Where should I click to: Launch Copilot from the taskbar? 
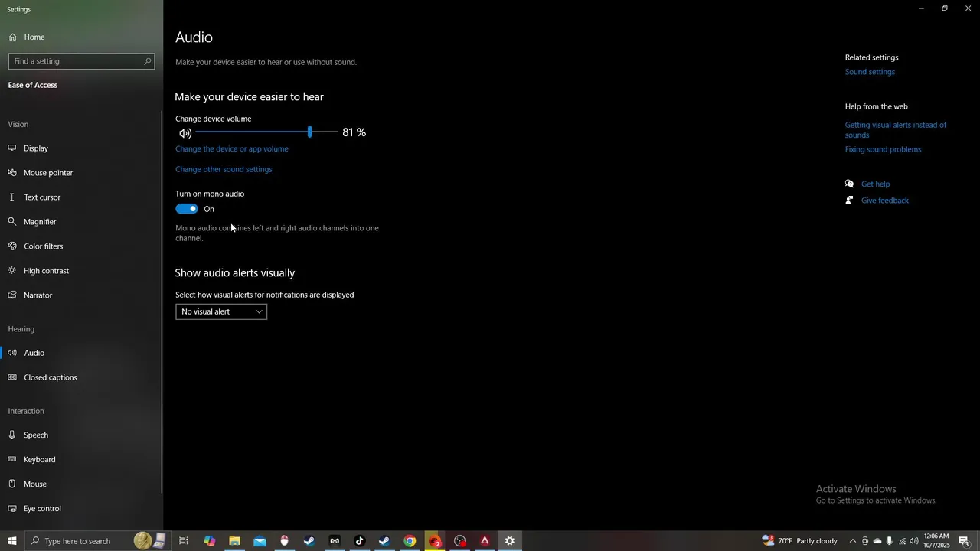(209, 541)
